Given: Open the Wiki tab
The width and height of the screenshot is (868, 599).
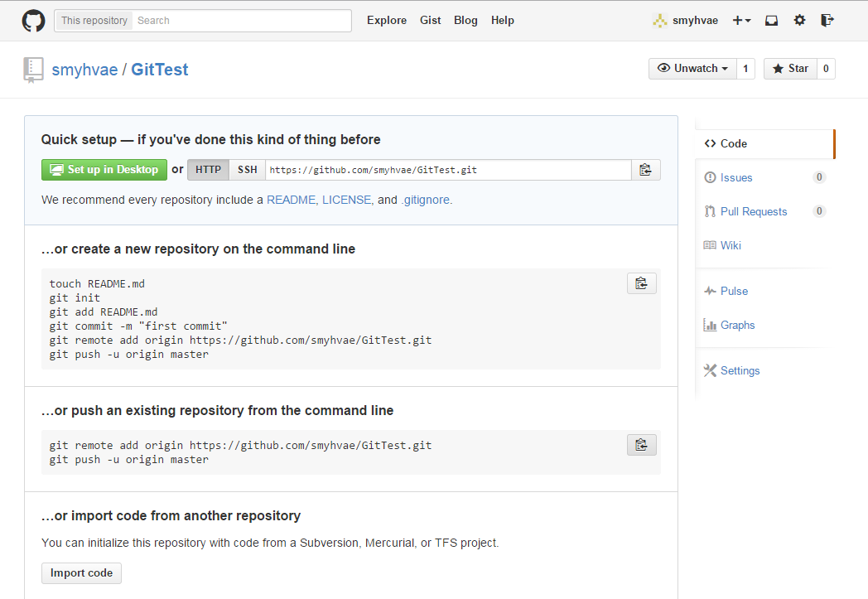Looking at the screenshot, I should tap(764, 245).
